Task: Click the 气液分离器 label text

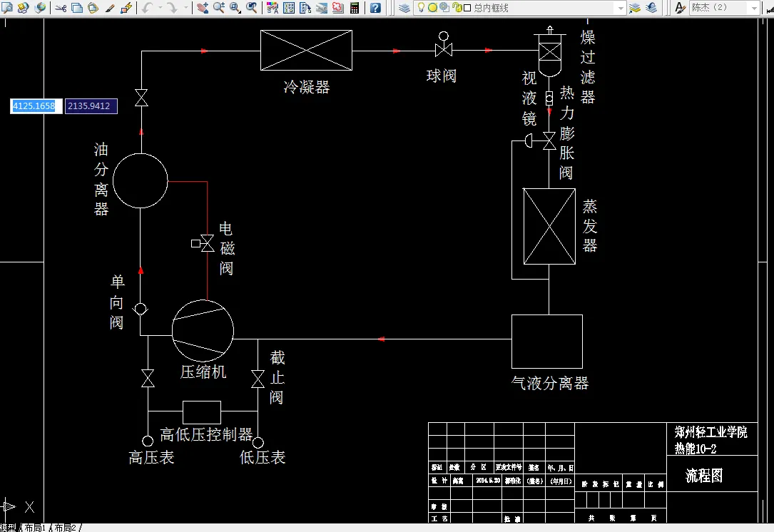Action: [550, 383]
